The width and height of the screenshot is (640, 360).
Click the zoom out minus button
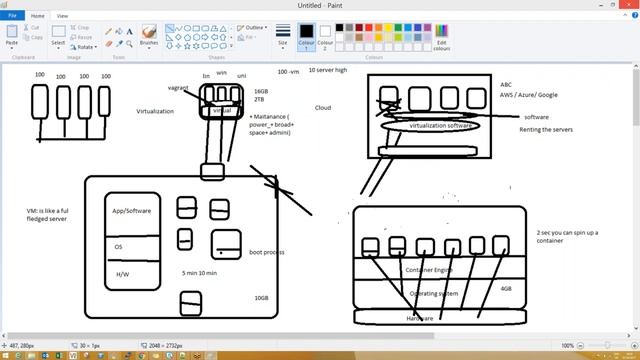[x=580, y=346]
